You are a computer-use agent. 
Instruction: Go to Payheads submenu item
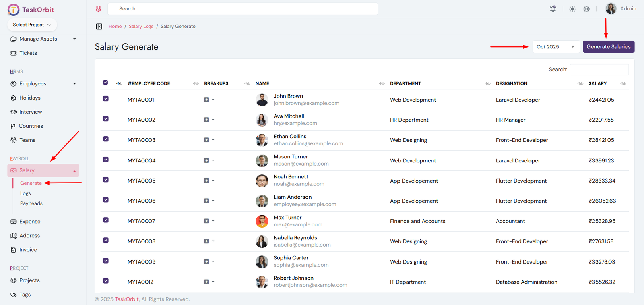coord(31,203)
